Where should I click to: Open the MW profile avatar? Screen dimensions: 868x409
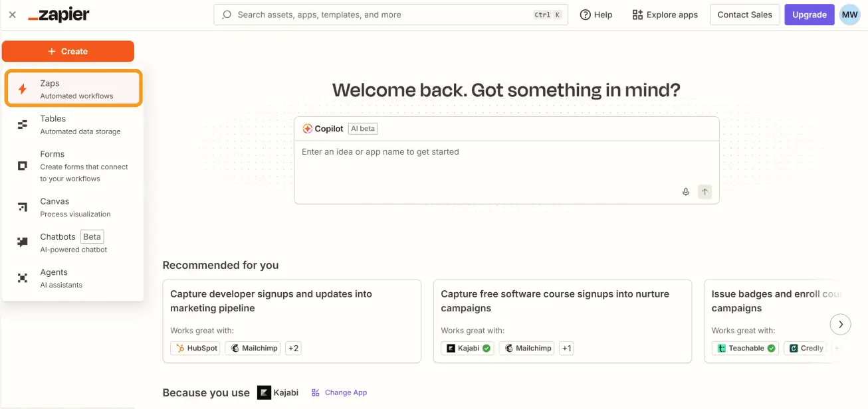[849, 15]
